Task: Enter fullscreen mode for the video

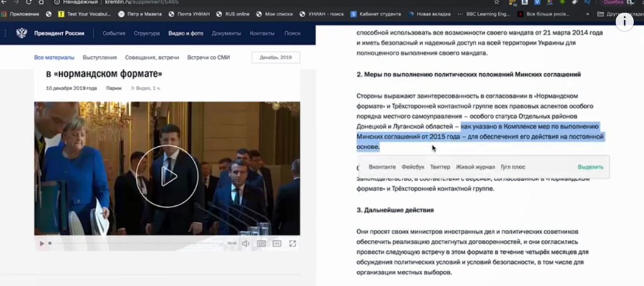Action: coord(292,244)
